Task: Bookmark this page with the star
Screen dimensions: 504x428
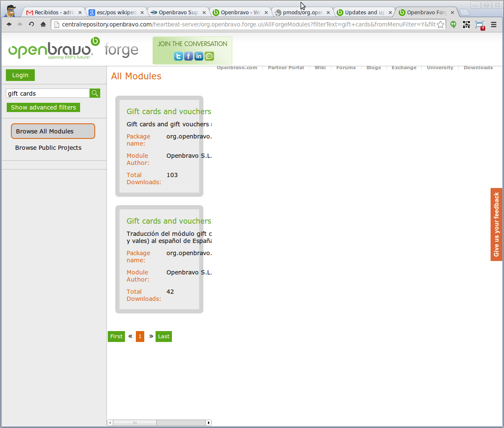Action: coord(440,25)
